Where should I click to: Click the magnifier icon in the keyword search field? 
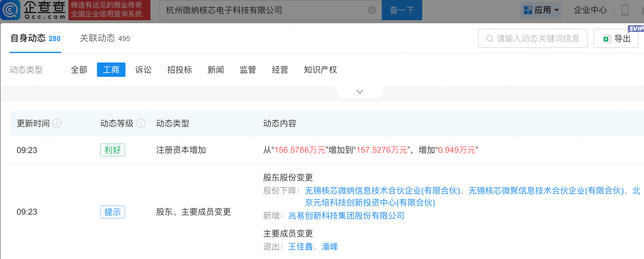490,39
